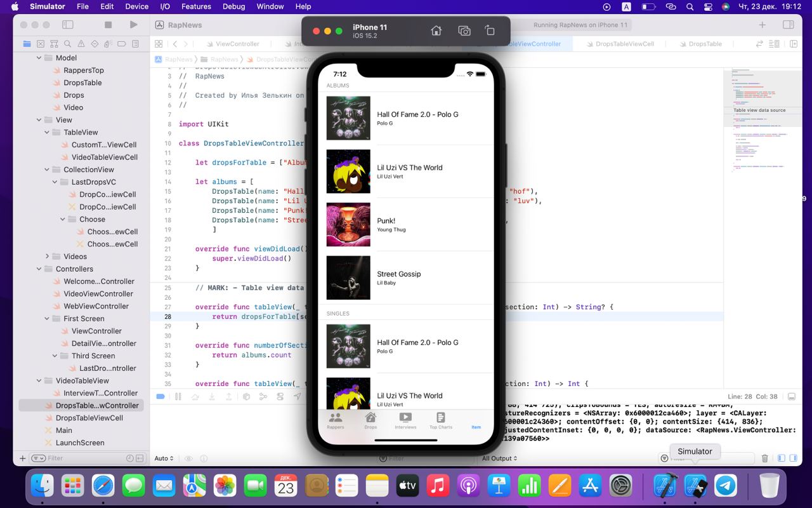Open Debug Memory Graph icon
The image size is (812, 508).
pos(263,396)
